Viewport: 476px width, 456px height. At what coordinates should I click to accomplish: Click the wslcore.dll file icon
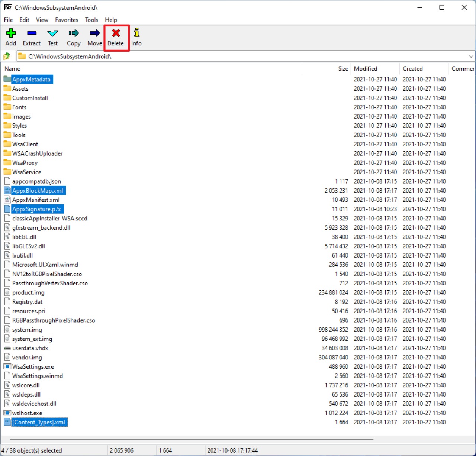click(7, 385)
